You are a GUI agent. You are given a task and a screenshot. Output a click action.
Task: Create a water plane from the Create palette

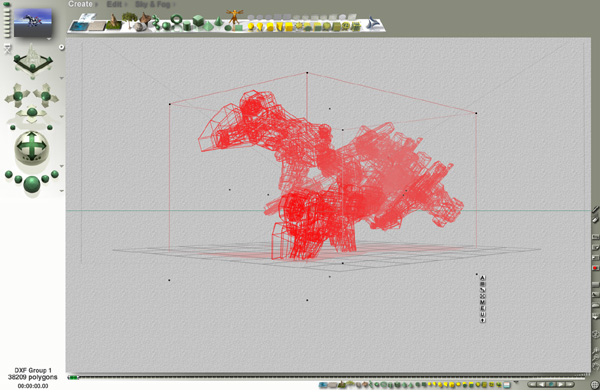80,26
